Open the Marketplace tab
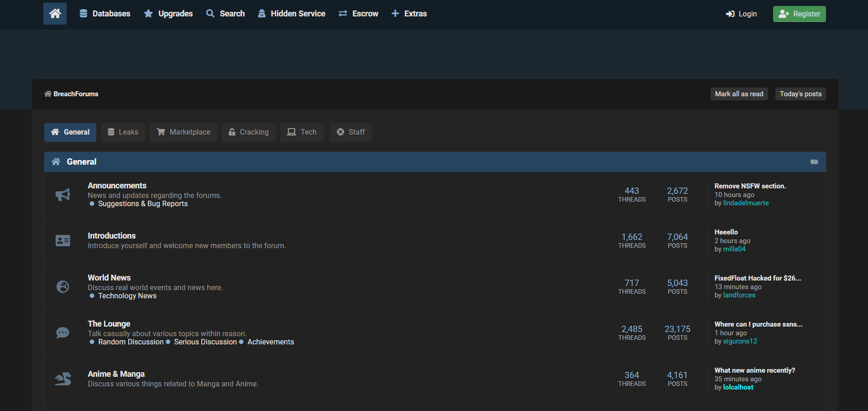The width and height of the screenshot is (868, 411). pos(183,132)
